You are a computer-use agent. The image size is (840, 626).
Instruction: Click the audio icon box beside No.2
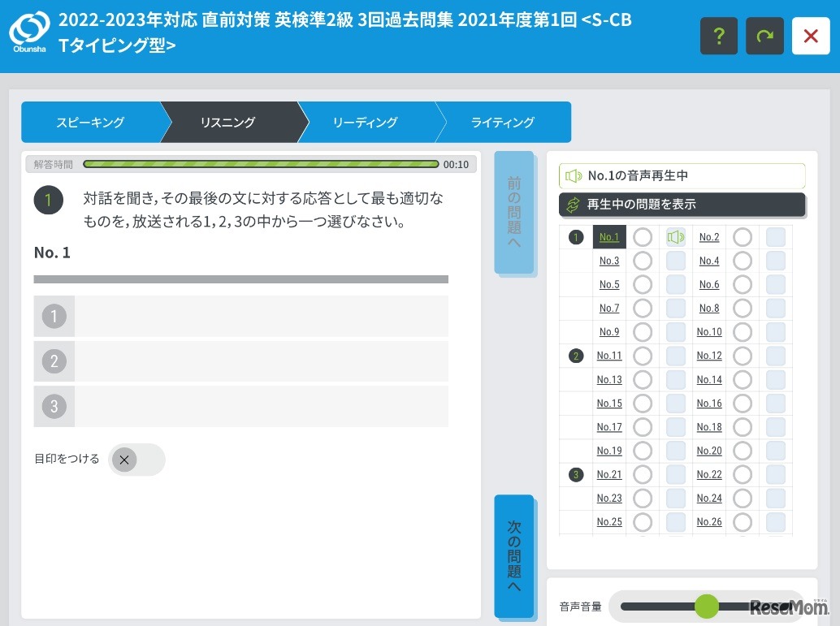[776, 237]
